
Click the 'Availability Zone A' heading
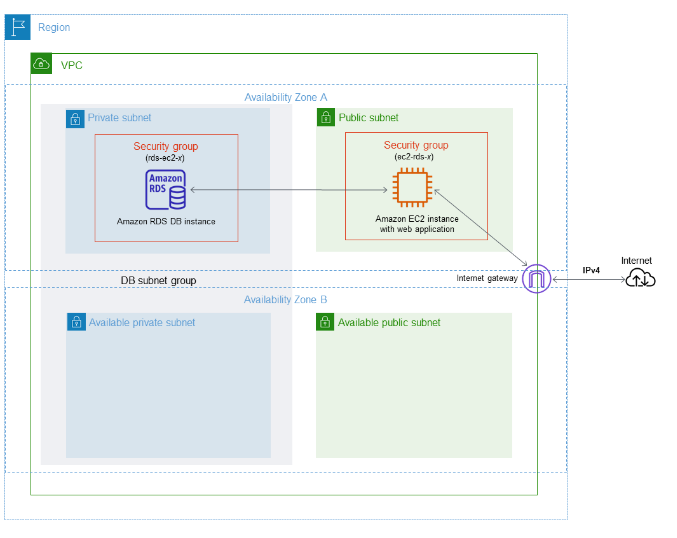coord(286,98)
